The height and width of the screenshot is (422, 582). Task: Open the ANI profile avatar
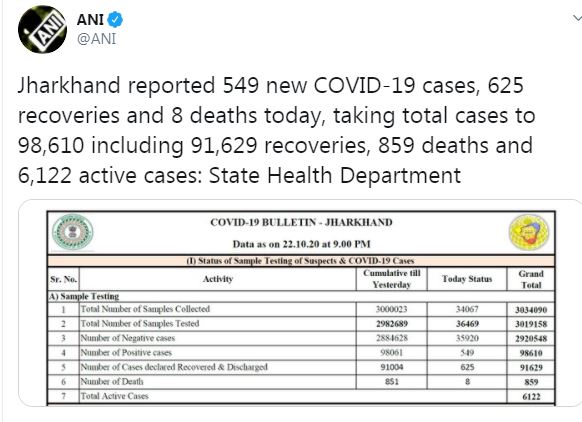(42, 29)
